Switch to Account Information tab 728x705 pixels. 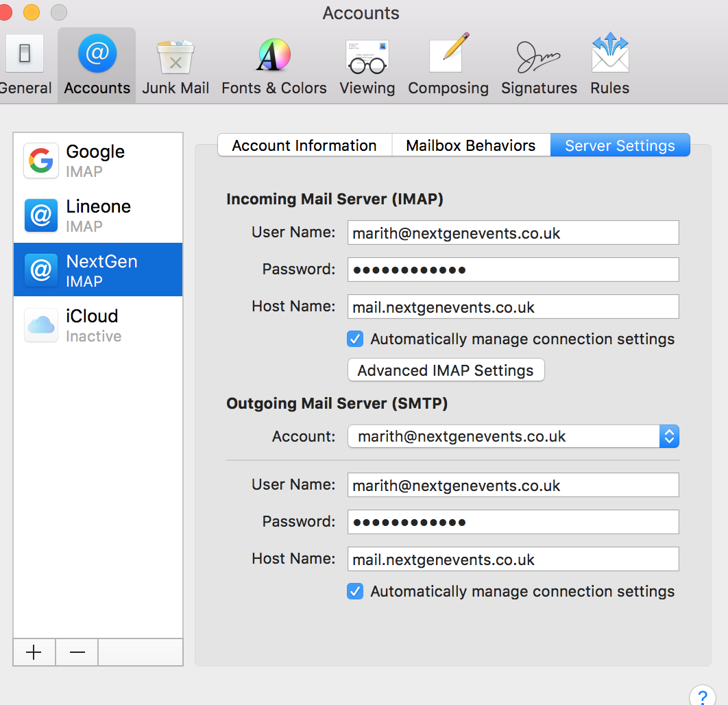pyautogui.click(x=304, y=145)
